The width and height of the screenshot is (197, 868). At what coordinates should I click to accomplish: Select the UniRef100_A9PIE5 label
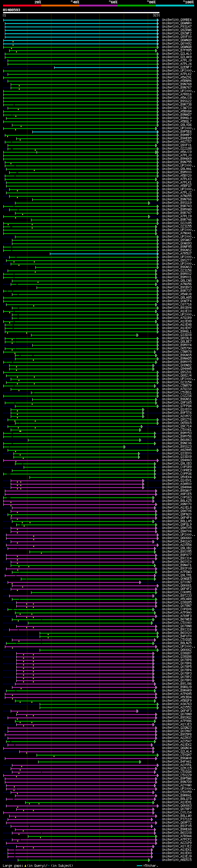[x=177, y=494]
